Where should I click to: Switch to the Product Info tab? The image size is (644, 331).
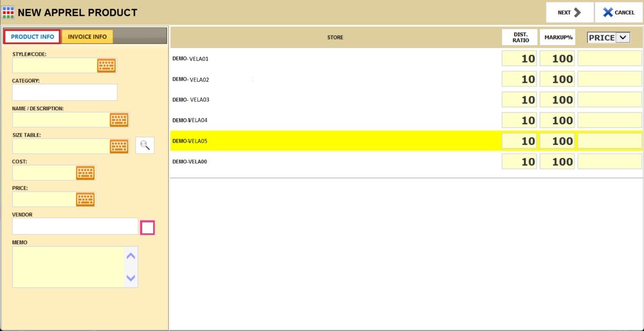point(33,37)
